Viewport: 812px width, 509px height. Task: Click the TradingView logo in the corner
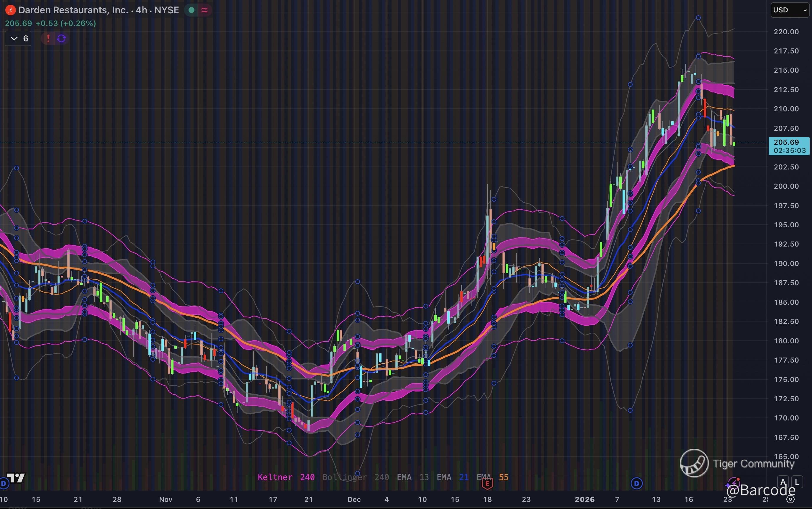pos(16,478)
